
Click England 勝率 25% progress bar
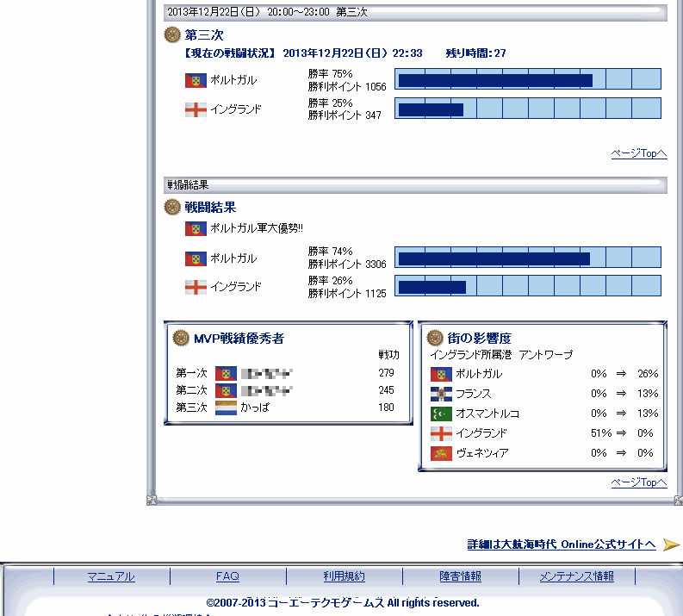[528, 108]
